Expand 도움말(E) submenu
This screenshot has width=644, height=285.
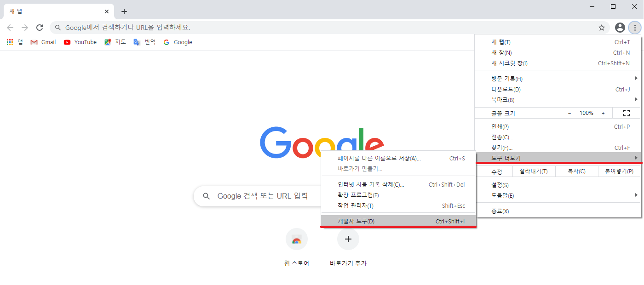[x=558, y=196]
